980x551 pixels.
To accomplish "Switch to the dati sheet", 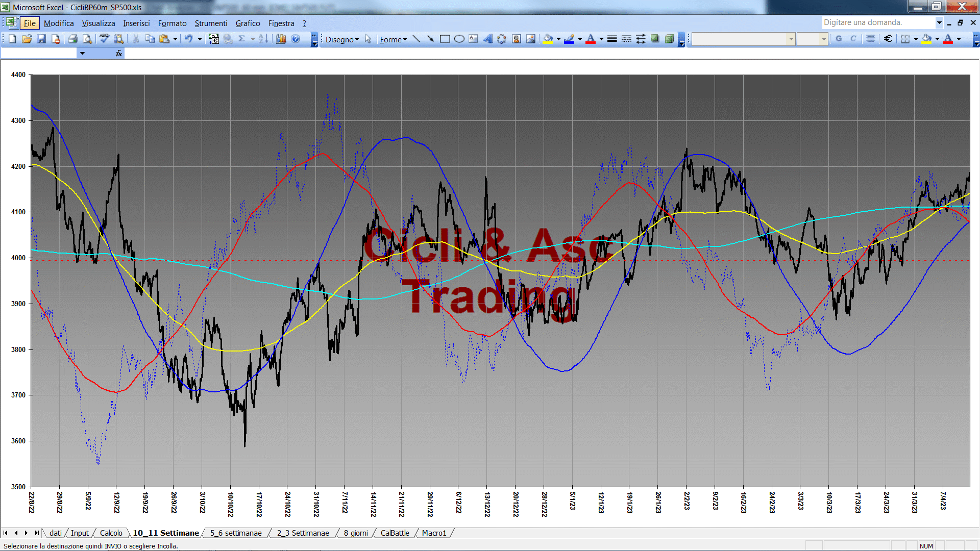I will [x=56, y=533].
